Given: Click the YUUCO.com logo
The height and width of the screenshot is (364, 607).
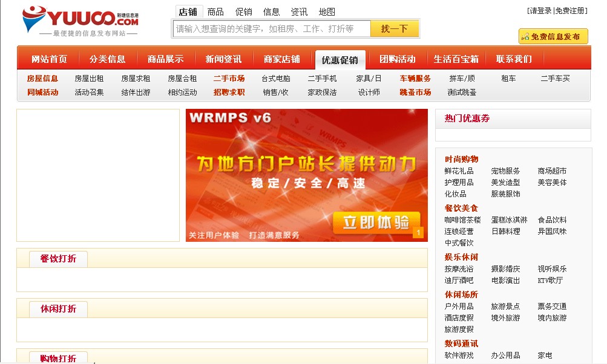Looking at the screenshot, I should coord(80,21).
